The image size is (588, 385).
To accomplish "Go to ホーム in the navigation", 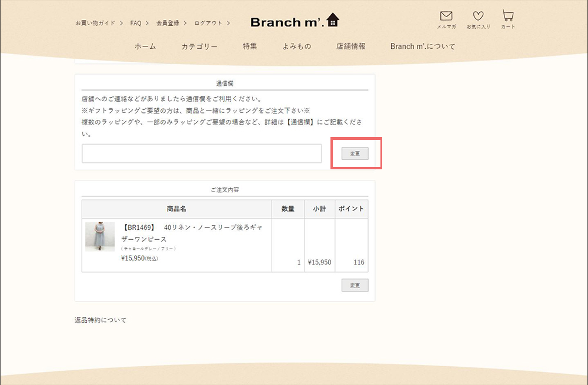I will tap(145, 46).
